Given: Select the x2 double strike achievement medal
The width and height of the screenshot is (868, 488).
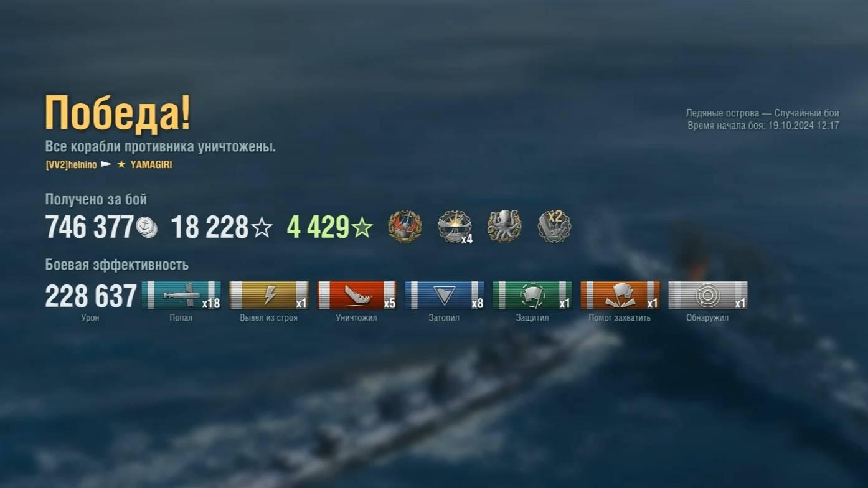Looking at the screenshot, I should [554, 226].
